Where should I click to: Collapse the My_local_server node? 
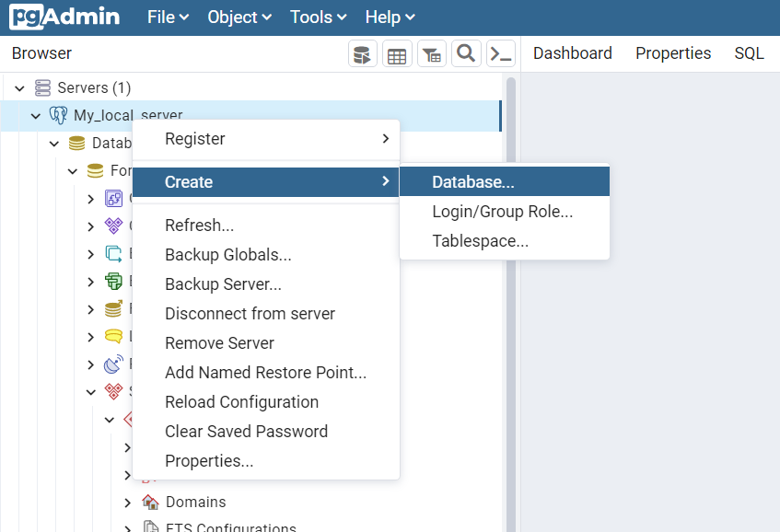(x=36, y=116)
